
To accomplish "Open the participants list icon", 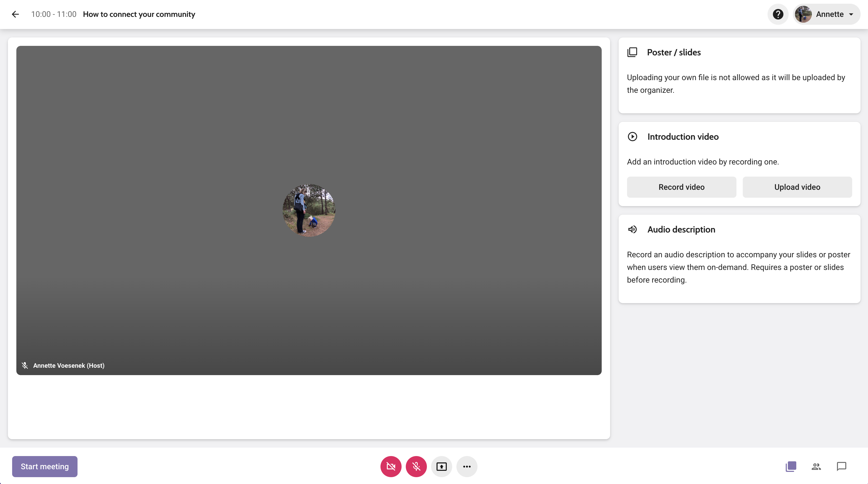I will click(816, 466).
